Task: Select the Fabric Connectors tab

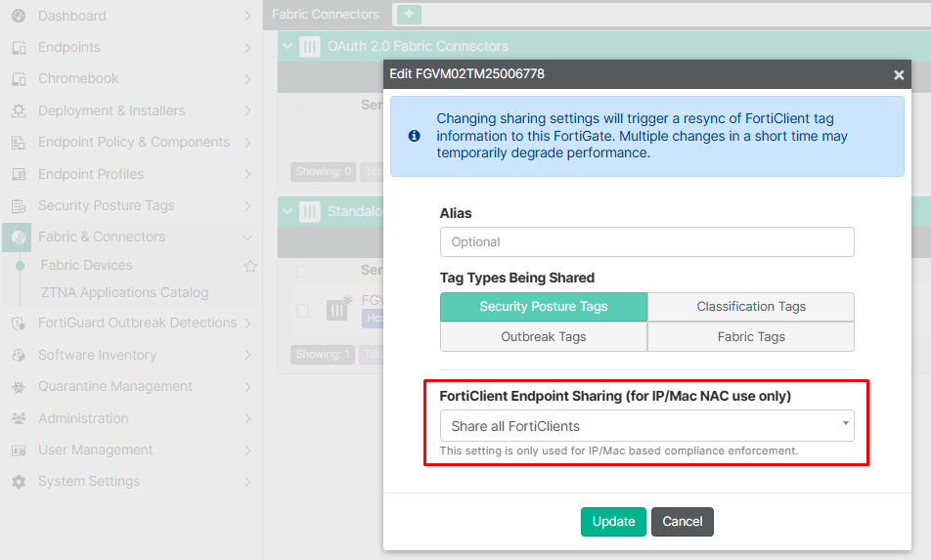Action: pos(326,15)
